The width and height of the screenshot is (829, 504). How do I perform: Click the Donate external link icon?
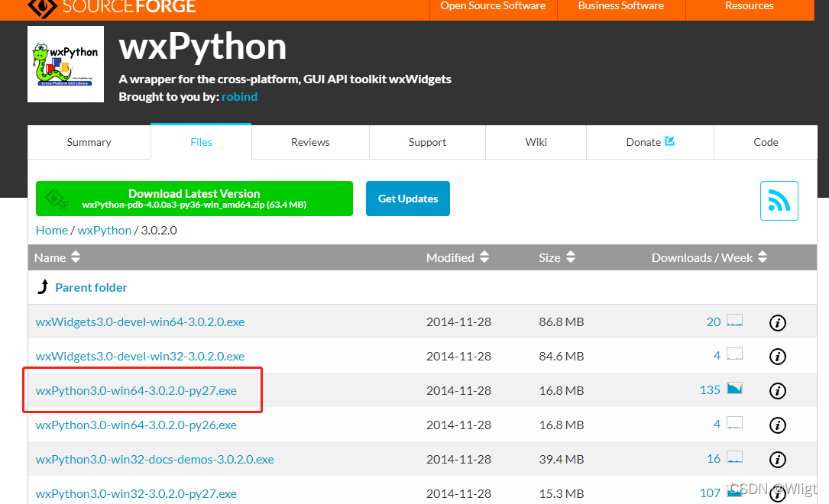(669, 141)
